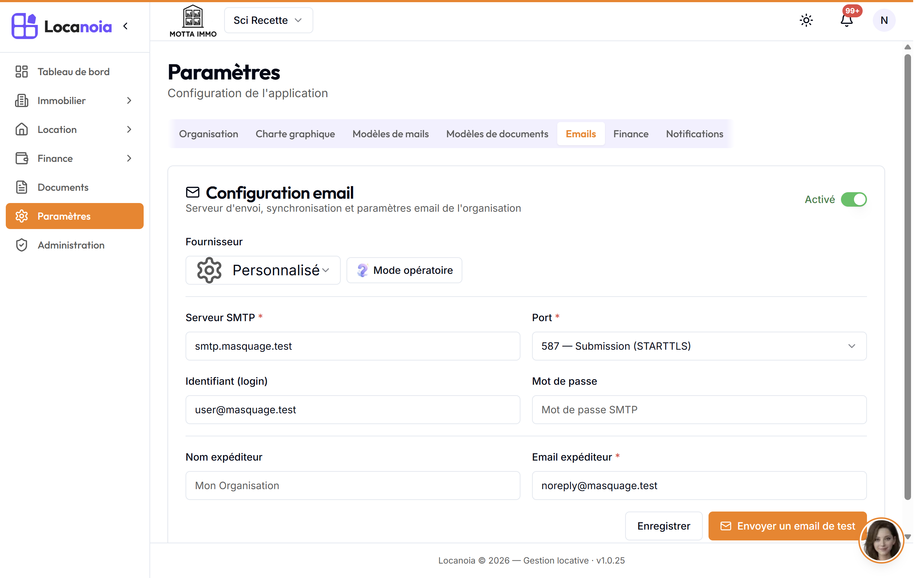Viewport: 924px width, 578px height.
Task: Open the Port 587 Submission dropdown
Action: [699, 346]
